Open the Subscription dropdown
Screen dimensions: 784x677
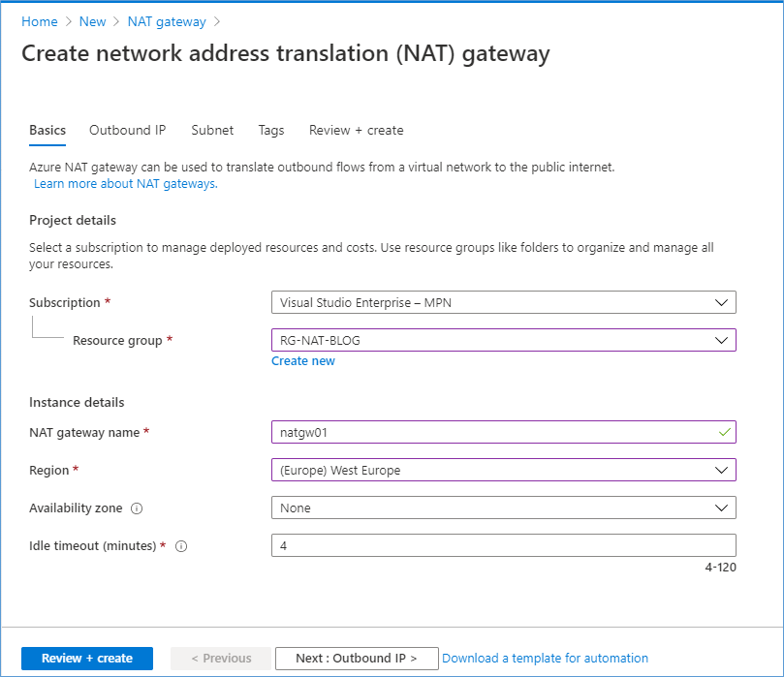(504, 302)
